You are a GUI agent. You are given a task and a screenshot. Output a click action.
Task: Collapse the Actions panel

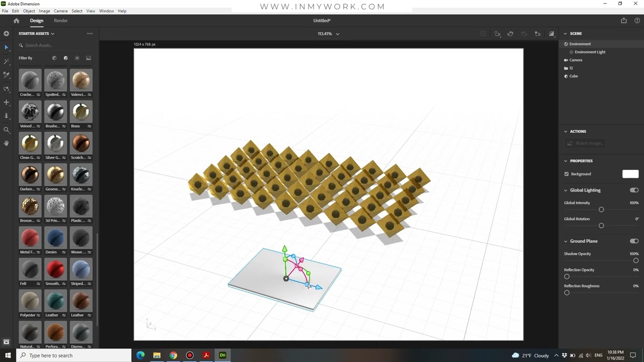(566, 131)
